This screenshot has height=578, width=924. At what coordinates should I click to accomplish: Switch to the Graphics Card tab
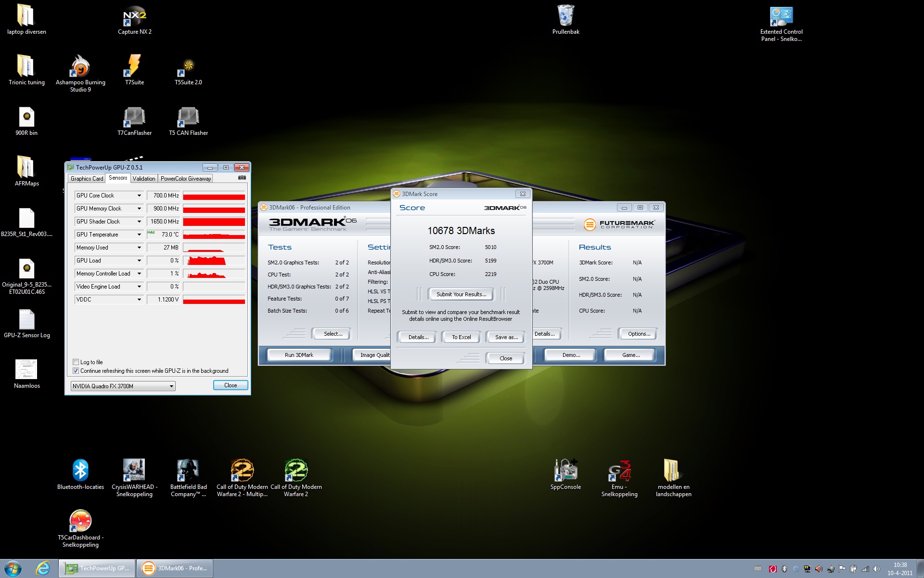[x=87, y=179]
